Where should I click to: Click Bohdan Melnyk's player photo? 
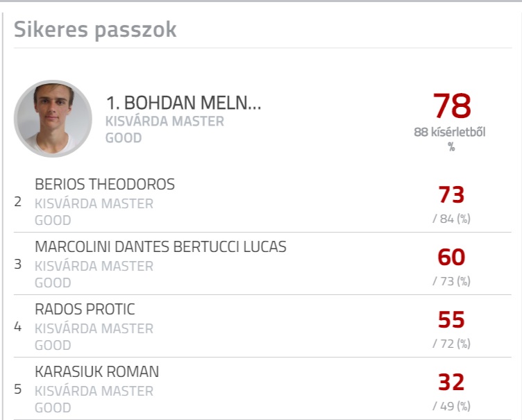[x=53, y=119]
